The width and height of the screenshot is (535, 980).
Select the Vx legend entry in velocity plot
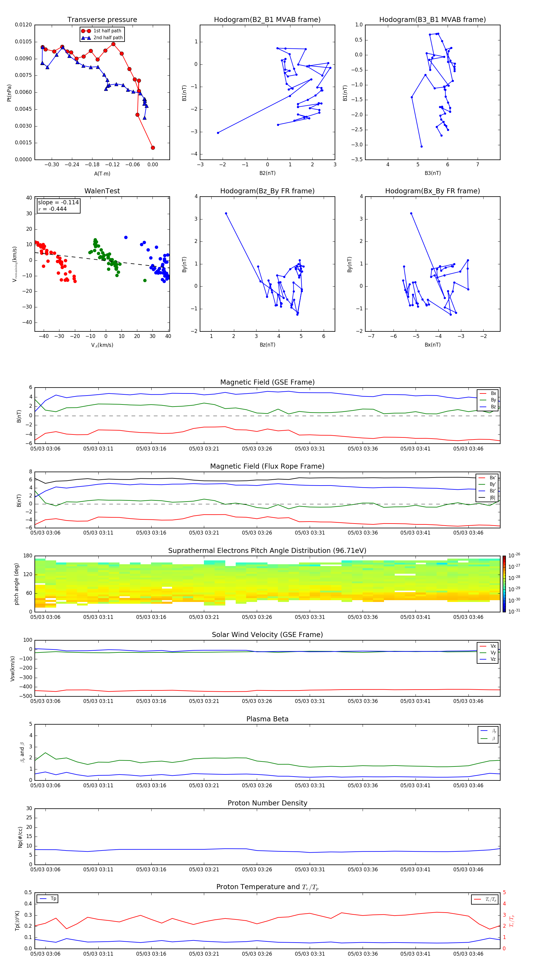tap(488, 646)
